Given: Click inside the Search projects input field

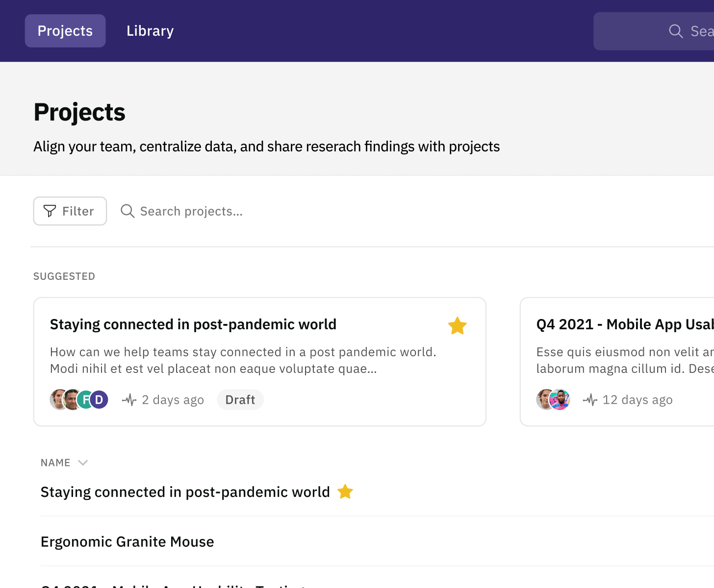Looking at the screenshot, I should point(191,211).
